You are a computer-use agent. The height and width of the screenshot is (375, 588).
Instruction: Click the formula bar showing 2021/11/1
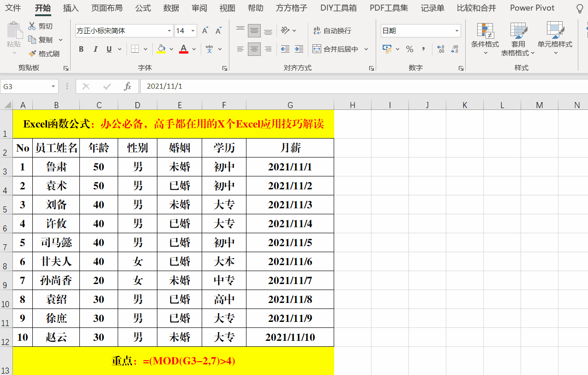click(x=364, y=86)
